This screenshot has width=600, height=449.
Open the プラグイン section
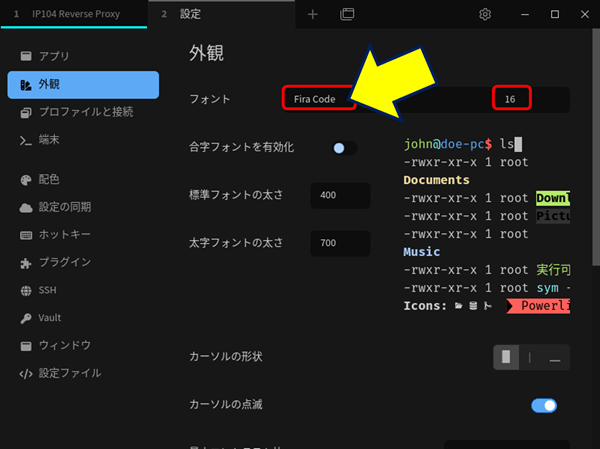[x=83, y=263]
